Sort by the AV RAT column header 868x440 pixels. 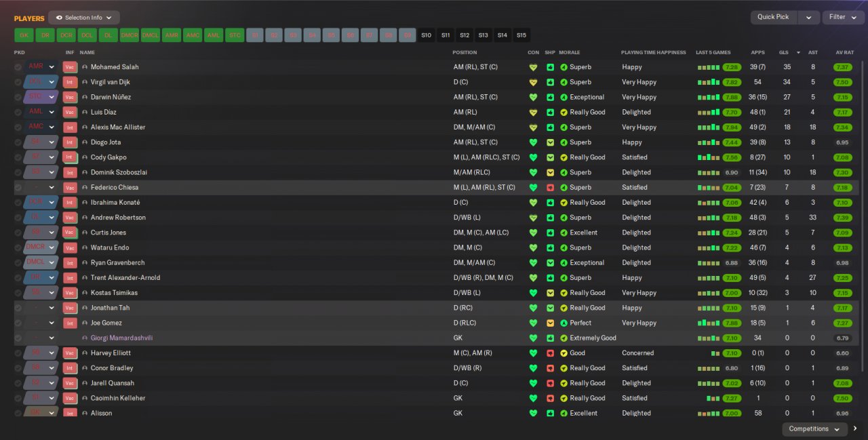point(844,52)
